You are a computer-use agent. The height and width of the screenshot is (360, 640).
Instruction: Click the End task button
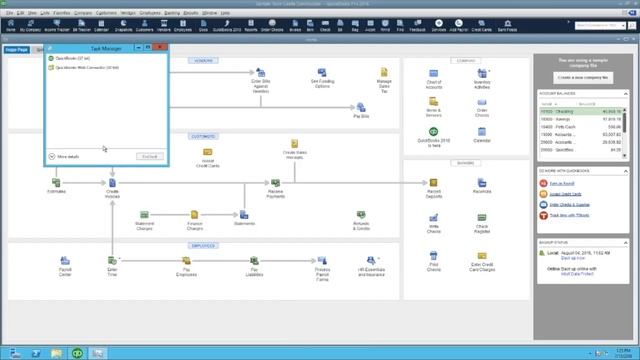coord(150,157)
